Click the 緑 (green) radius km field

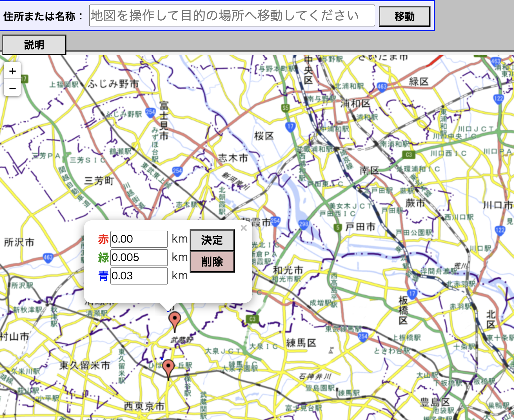pyautogui.click(x=139, y=257)
